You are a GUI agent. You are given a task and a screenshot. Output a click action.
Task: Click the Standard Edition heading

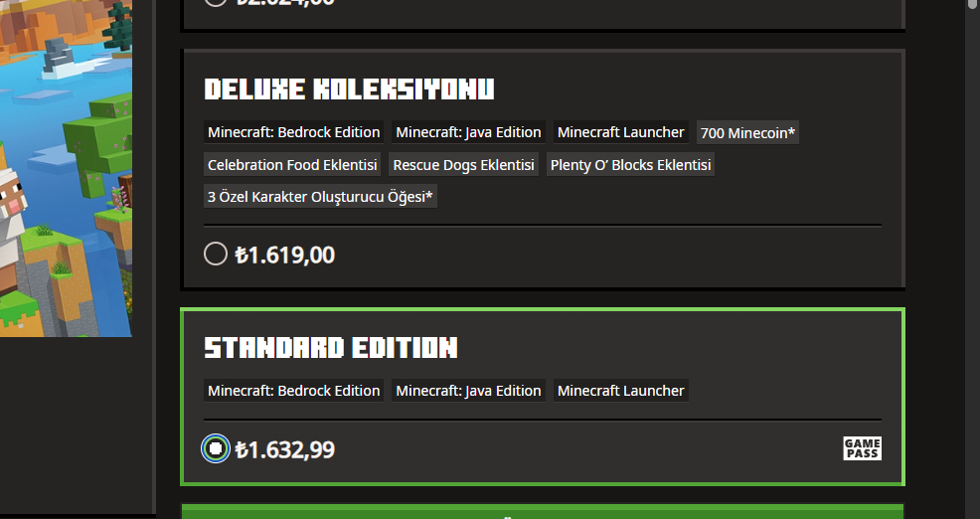pos(331,348)
